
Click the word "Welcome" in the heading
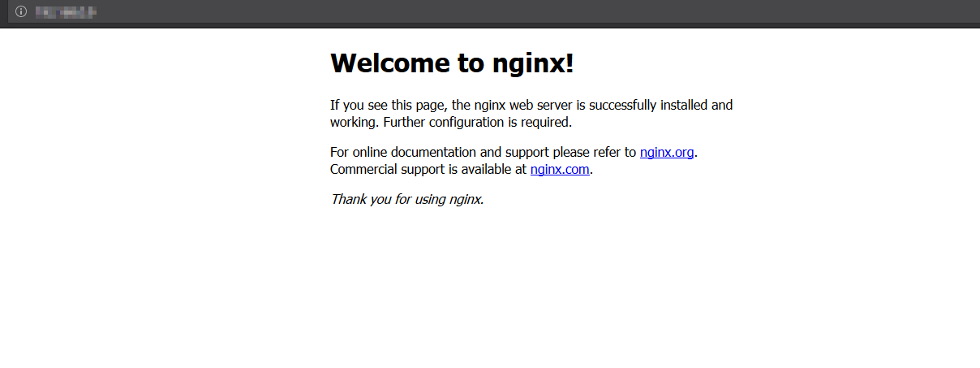click(x=389, y=63)
